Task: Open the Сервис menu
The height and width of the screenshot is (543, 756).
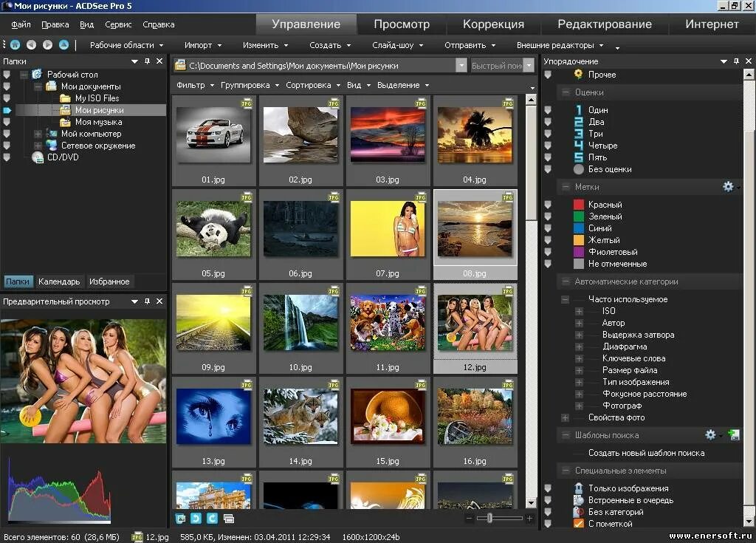Action: [118, 24]
